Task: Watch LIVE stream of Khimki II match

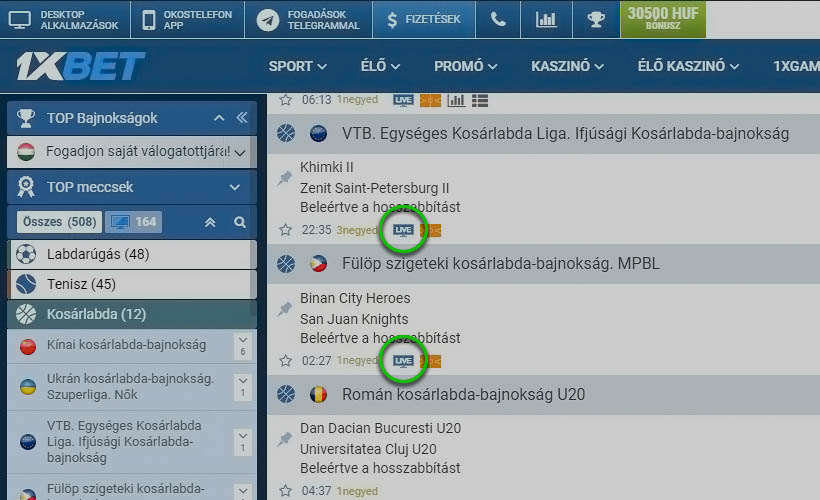Action: [403, 230]
